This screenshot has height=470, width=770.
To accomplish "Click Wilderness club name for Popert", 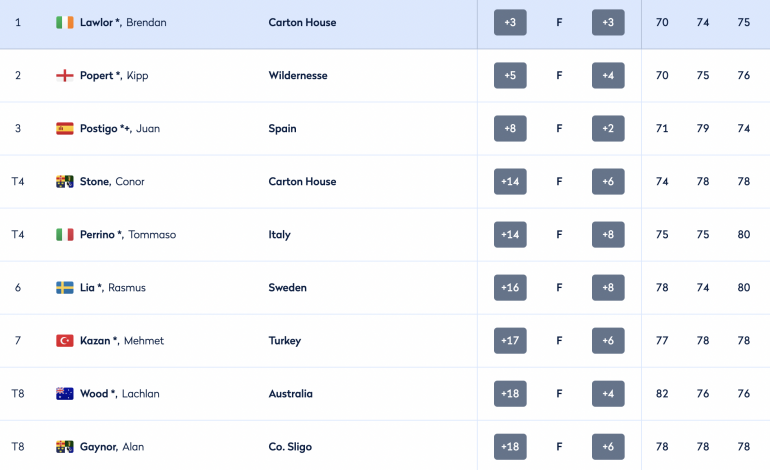I will pos(298,76).
